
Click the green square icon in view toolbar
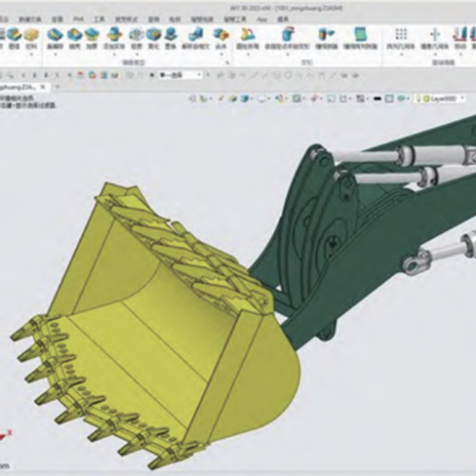pos(297,99)
